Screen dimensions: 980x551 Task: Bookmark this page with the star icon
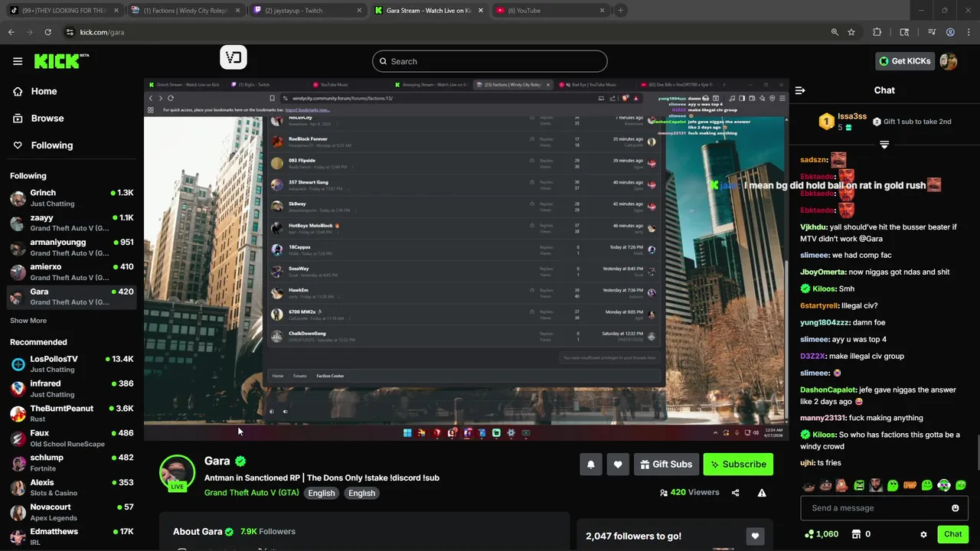(851, 32)
